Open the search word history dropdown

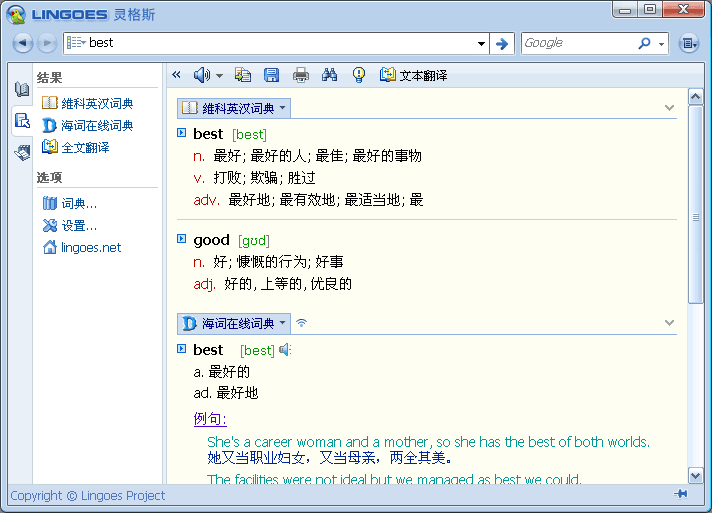pos(481,43)
